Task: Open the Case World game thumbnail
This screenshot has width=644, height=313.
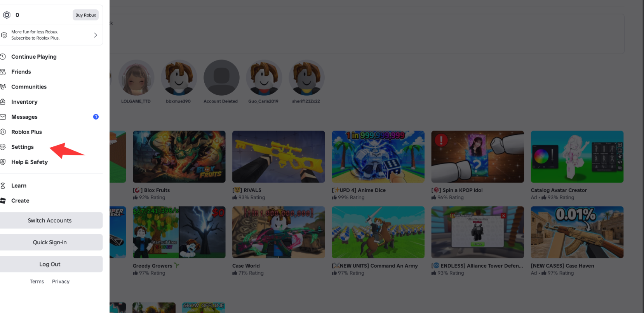Action: click(278, 232)
